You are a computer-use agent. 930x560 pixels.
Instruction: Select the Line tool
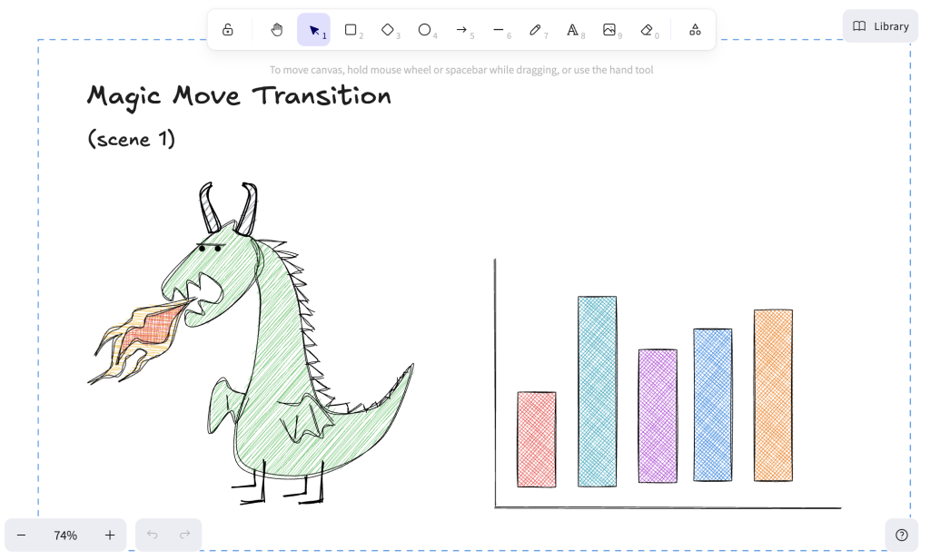[500, 29]
